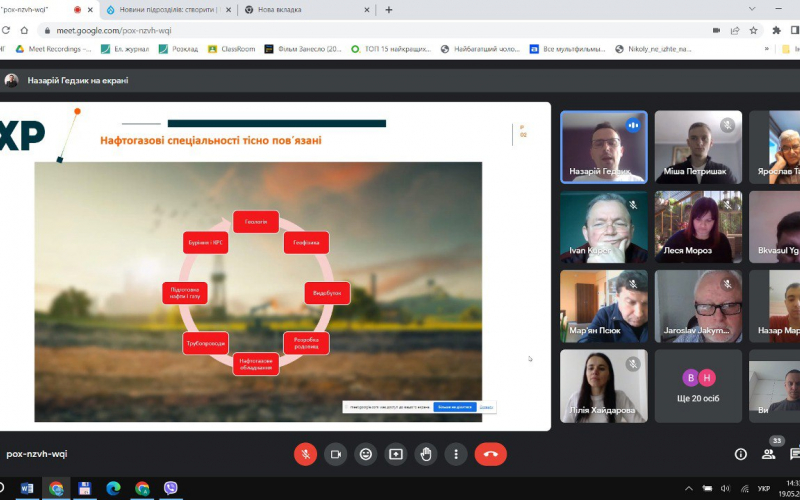Reload the page
This screenshot has height=500, width=800.
pos(6,31)
